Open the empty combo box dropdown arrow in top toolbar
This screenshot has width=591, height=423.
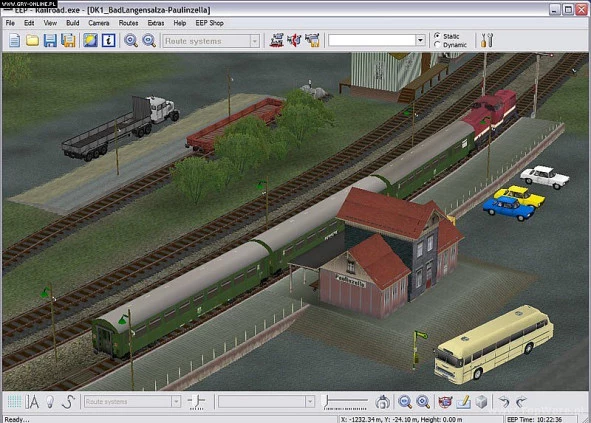pos(420,40)
